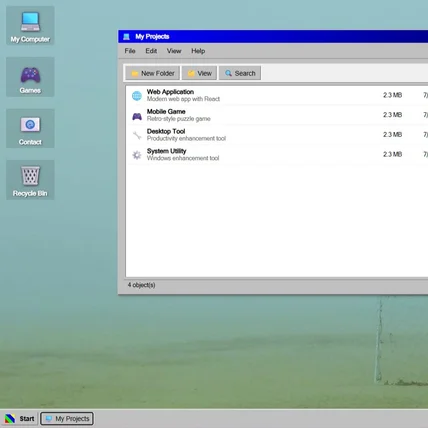Select the 'Mobile Game' project name
The image size is (428, 428).
point(166,111)
